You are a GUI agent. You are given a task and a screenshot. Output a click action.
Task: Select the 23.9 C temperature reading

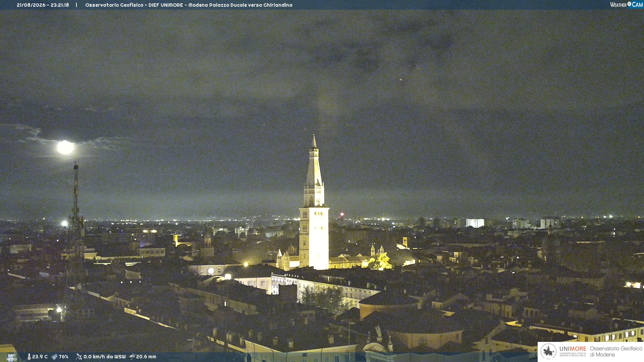pyautogui.click(x=40, y=357)
